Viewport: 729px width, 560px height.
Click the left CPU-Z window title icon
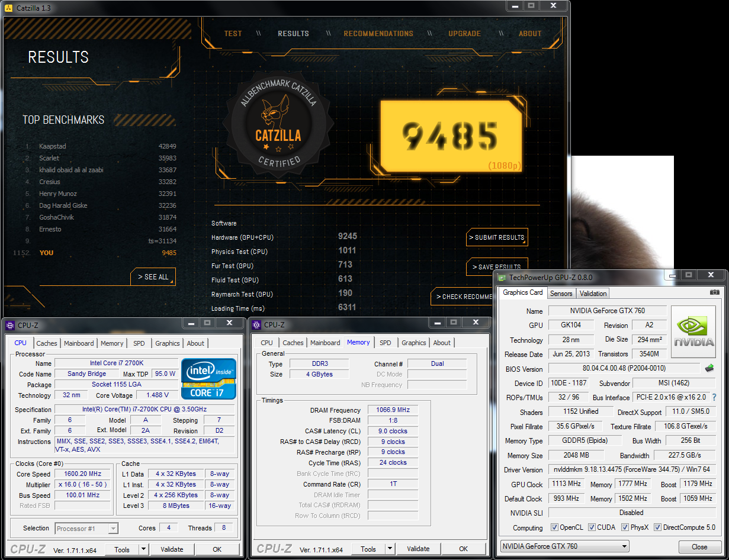(x=10, y=325)
